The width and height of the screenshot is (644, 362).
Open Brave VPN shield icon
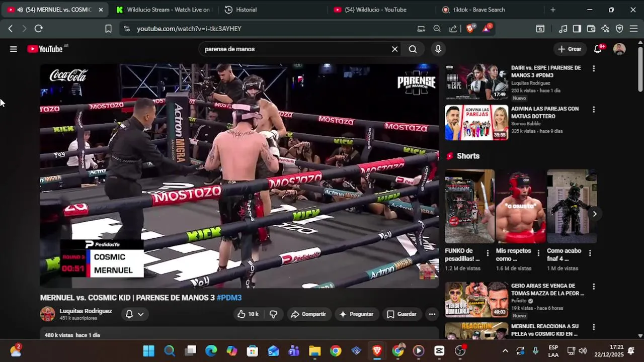click(x=619, y=29)
